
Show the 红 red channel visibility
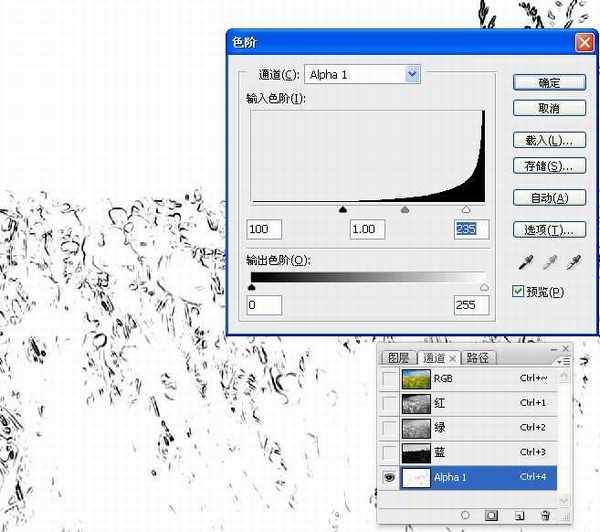pyautogui.click(x=389, y=403)
